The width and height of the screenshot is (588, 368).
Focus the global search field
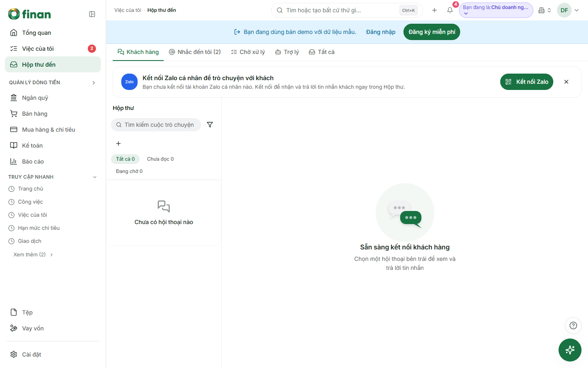pos(347,10)
